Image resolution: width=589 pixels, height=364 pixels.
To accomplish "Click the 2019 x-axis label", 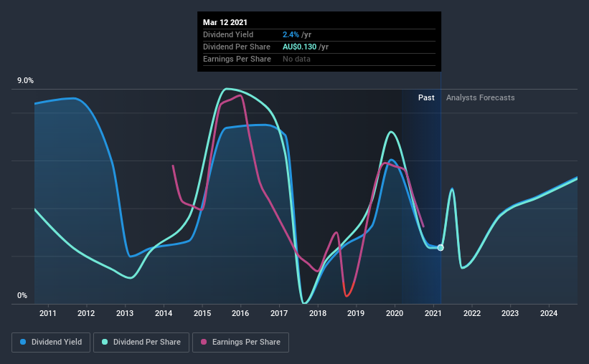I will tap(356, 313).
